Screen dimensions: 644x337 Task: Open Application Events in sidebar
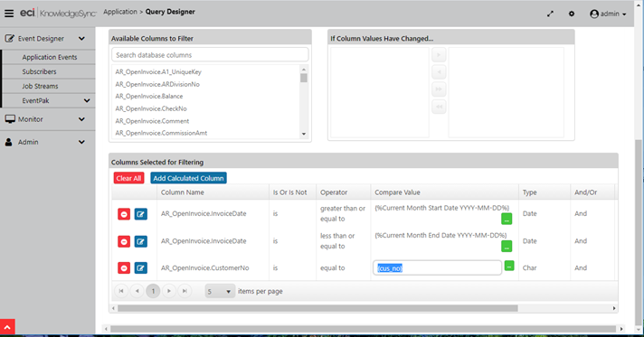click(50, 57)
